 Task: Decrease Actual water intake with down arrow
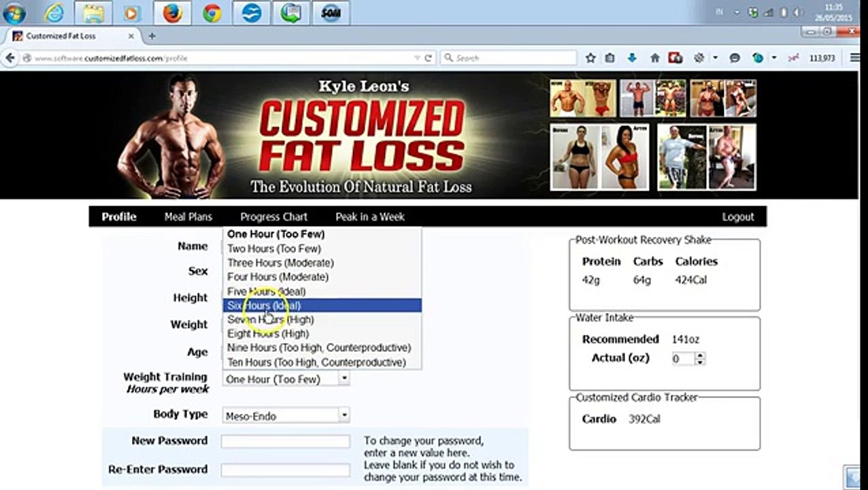pyautogui.click(x=701, y=362)
